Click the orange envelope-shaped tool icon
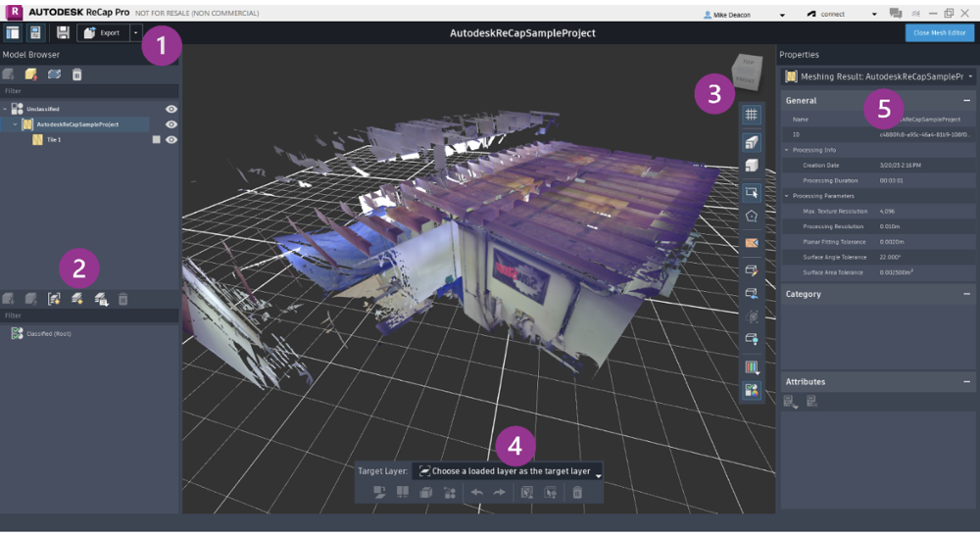Screen dimensions: 980x535 click(752, 242)
